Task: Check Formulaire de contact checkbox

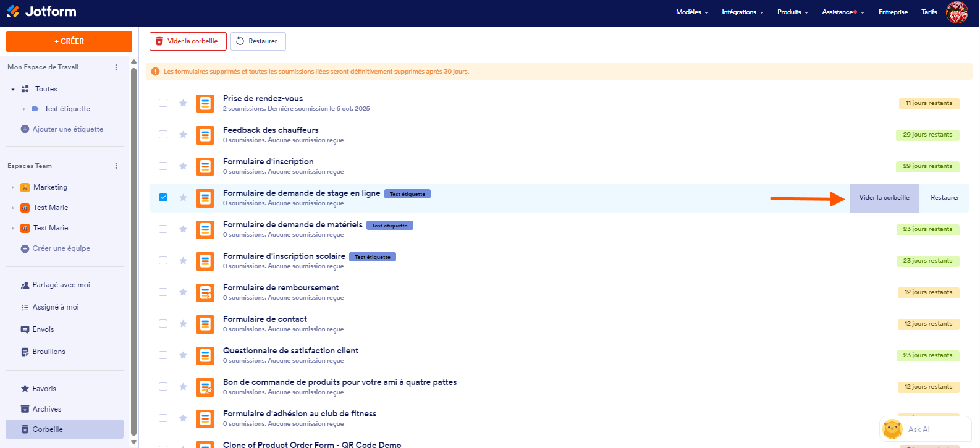Action: coord(163,324)
